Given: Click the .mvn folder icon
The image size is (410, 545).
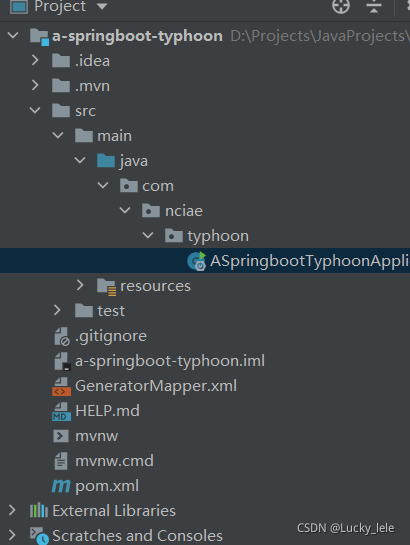Looking at the screenshot, I should (x=61, y=86).
